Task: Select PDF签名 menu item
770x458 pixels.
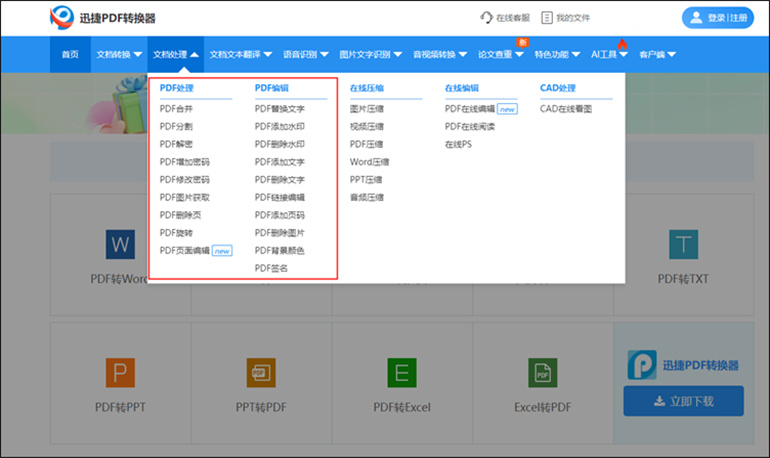Action: pos(271,269)
